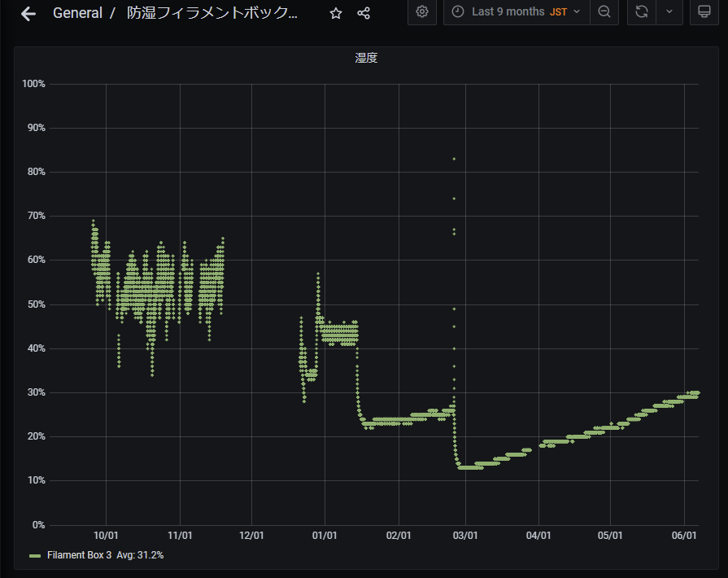Open dashboard settings gear
The height and width of the screenshot is (578, 728).
point(421,11)
